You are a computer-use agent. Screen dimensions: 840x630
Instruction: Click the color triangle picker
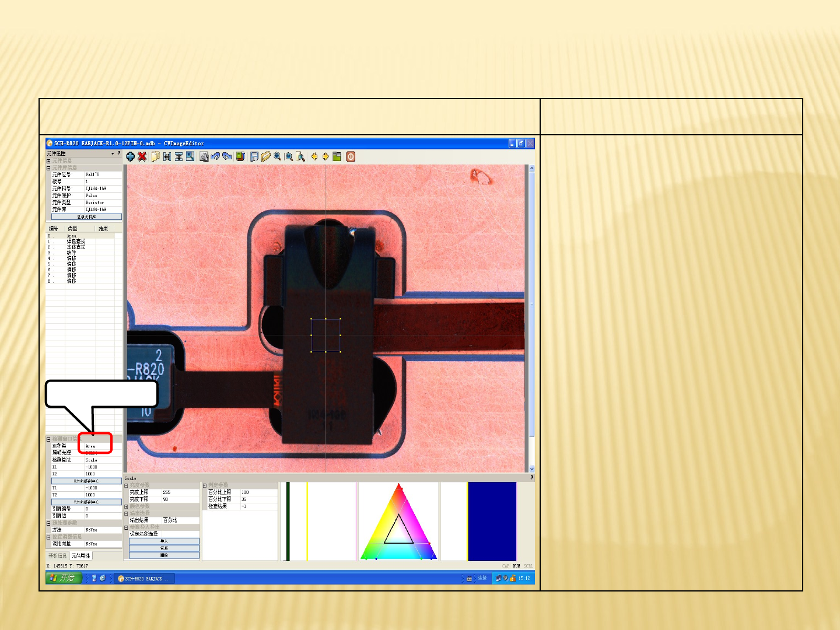click(x=398, y=521)
